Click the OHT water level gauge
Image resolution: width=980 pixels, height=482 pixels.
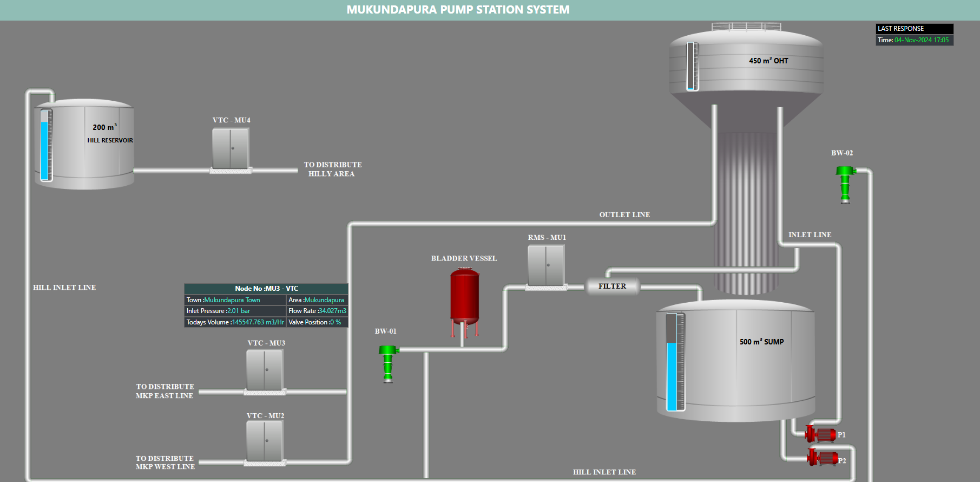[x=692, y=67]
